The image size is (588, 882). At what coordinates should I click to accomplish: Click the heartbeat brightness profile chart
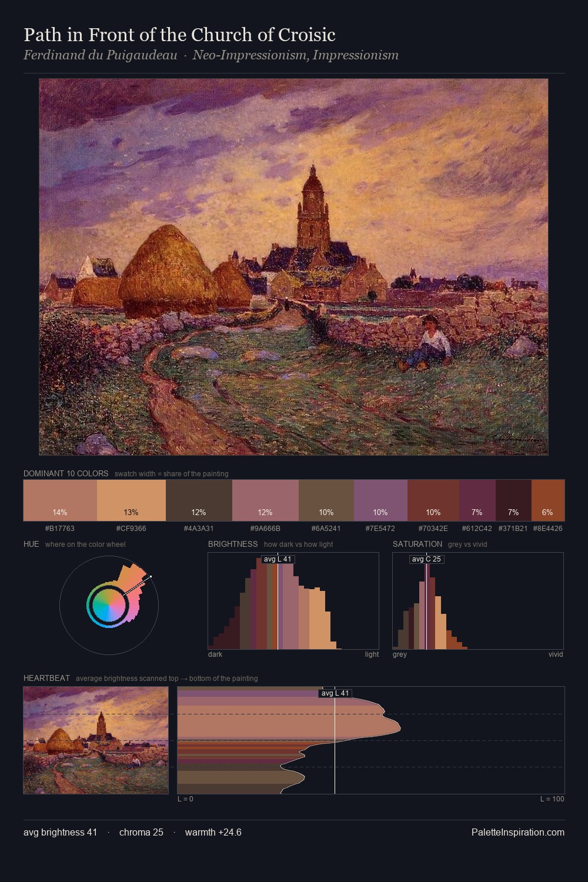[371, 740]
